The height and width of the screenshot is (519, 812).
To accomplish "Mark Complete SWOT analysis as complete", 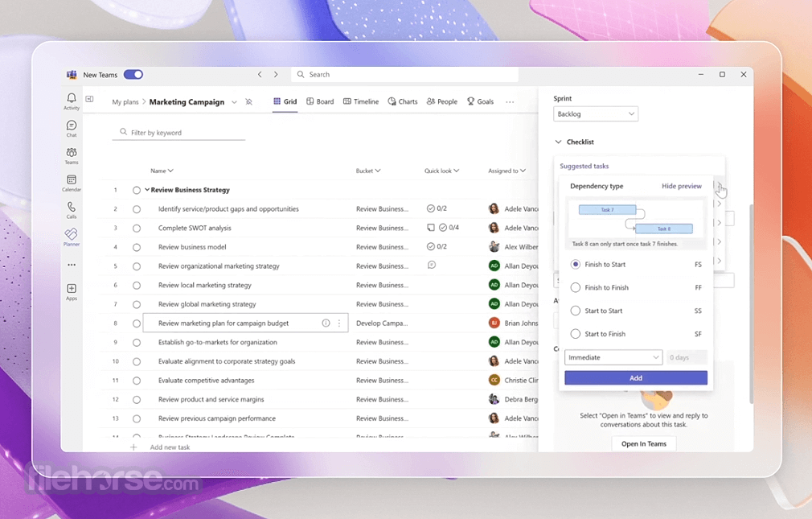I will coord(137,229).
